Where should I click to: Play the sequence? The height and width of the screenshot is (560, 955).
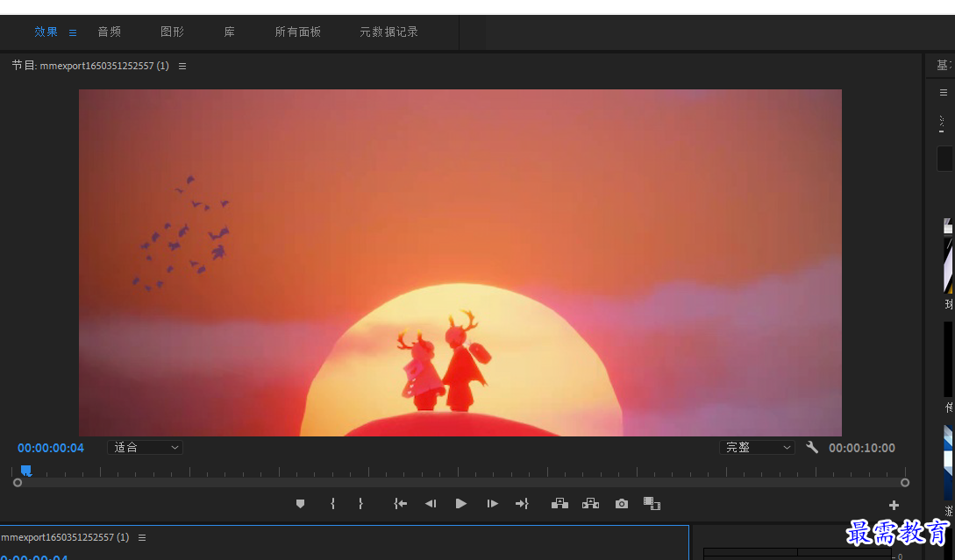click(461, 503)
